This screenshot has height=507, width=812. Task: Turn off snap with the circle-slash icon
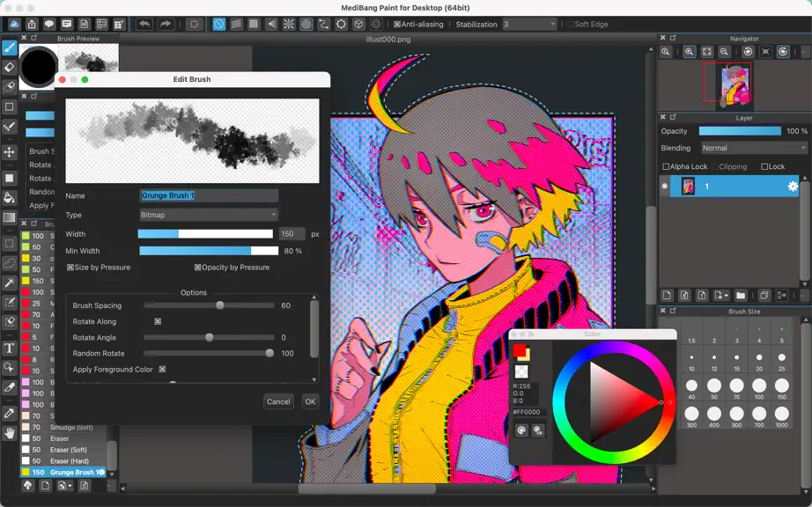[219, 24]
